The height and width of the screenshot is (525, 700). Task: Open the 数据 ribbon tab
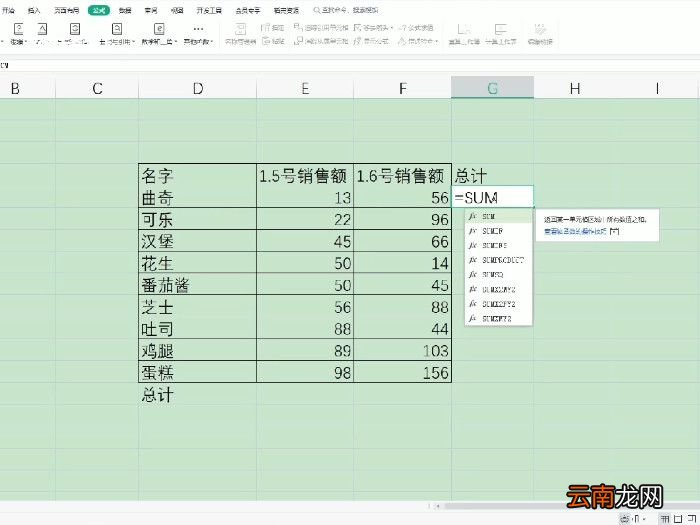tap(125, 10)
